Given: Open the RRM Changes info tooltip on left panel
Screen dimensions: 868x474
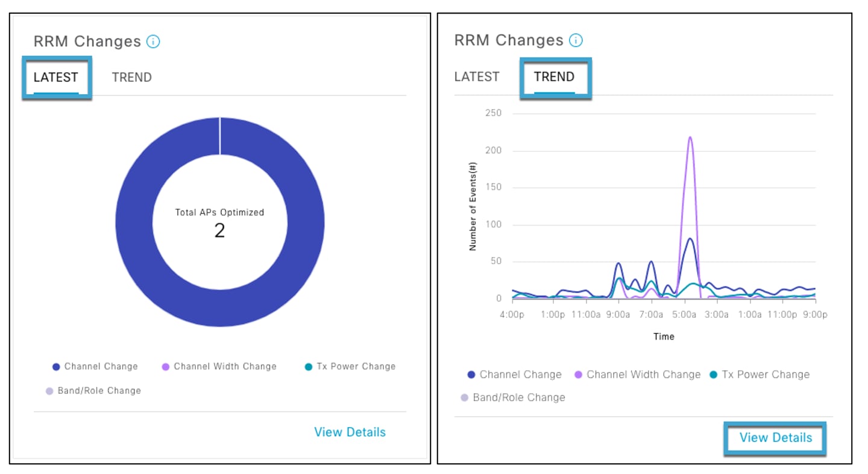Looking at the screenshot, I should coord(153,41).
